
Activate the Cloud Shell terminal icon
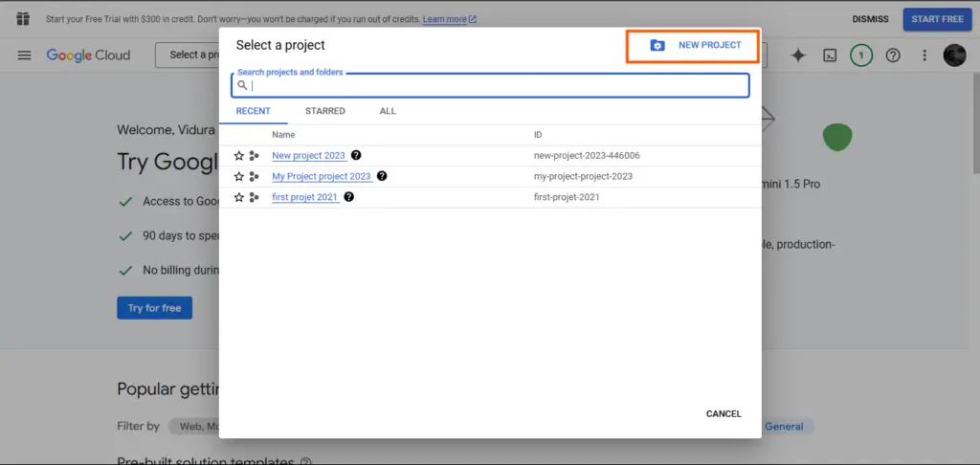[830, 55]
